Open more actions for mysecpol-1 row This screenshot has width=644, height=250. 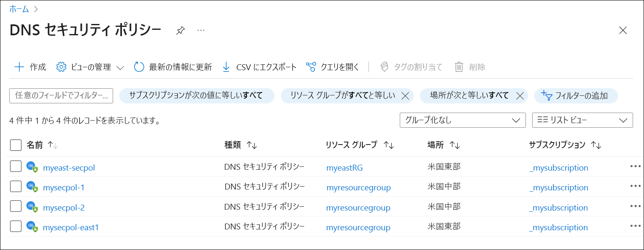tap(635, 186)
